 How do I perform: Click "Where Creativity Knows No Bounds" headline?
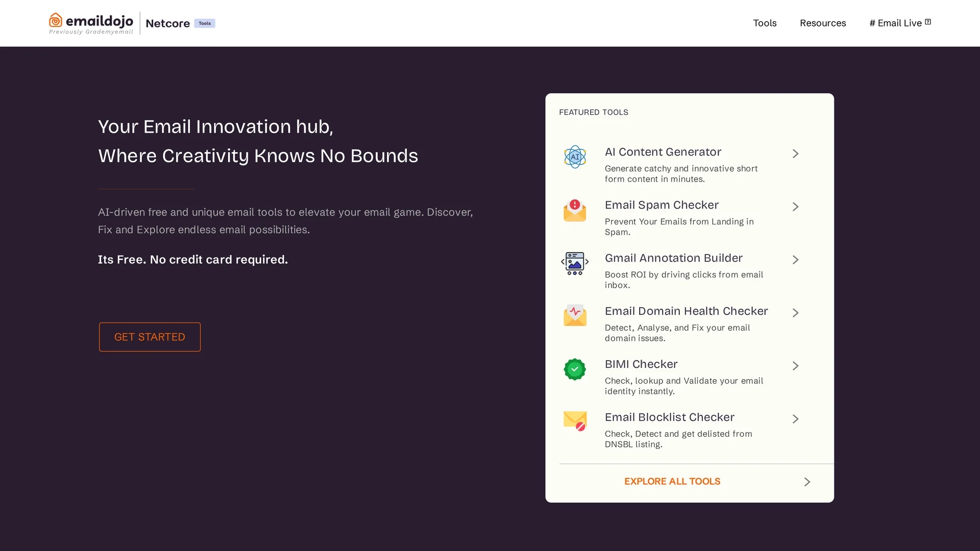point(258,156)
